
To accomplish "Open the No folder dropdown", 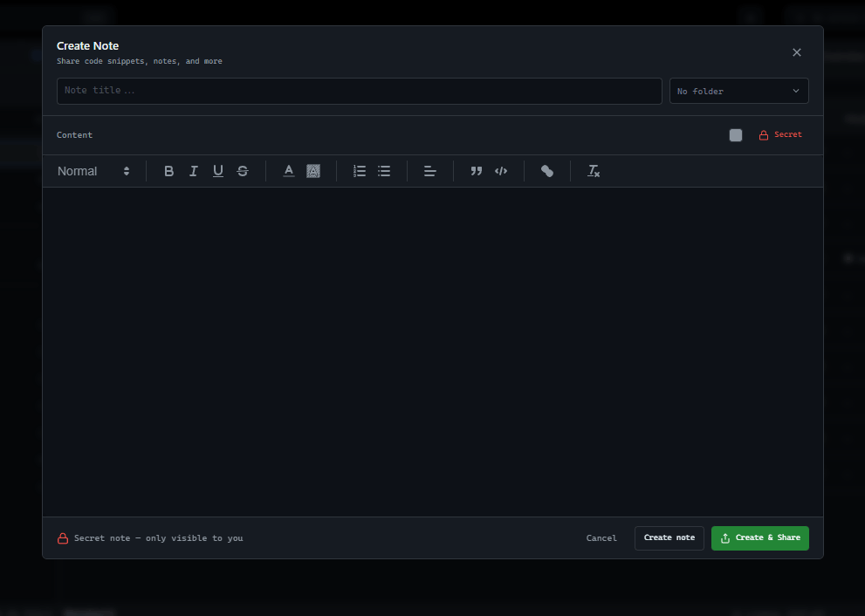I will pyautogui.click(x=738, y=91).
